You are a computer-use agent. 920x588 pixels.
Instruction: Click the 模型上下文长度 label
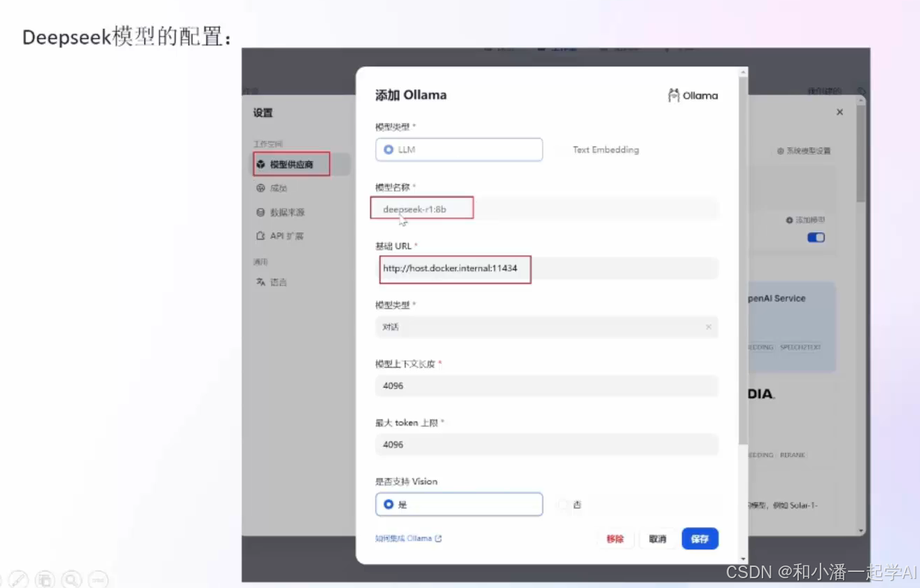tap(405, 364)
